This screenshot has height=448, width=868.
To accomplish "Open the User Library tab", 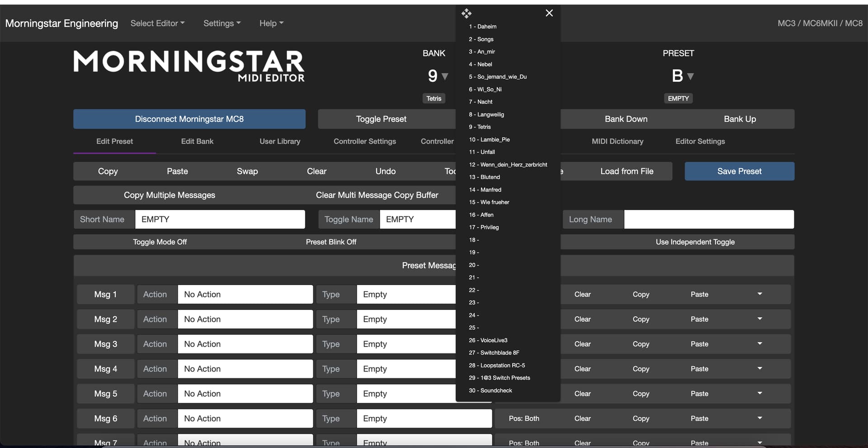I will tap(280, 141).
